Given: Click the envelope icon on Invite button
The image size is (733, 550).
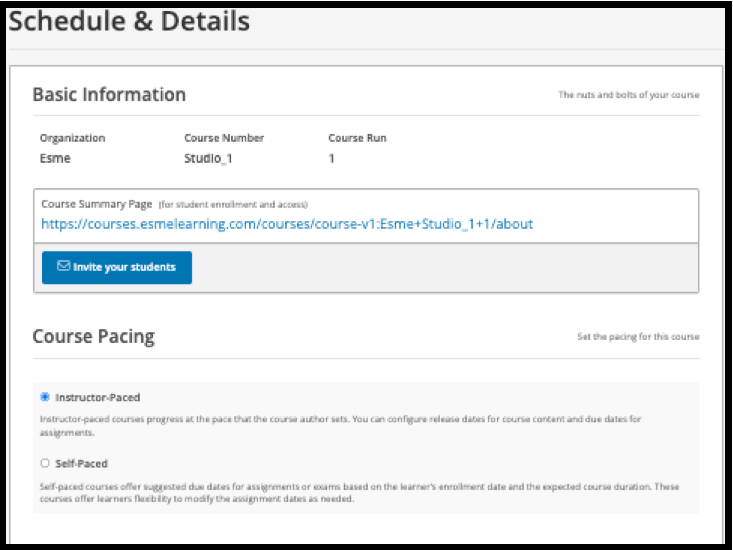Looking at the screenshot, I should click(x=63, y=267).
